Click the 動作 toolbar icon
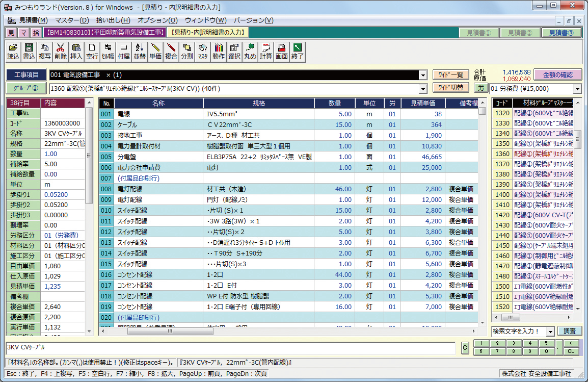The height and width of the screenshot is (382, 588). point(219,52)
